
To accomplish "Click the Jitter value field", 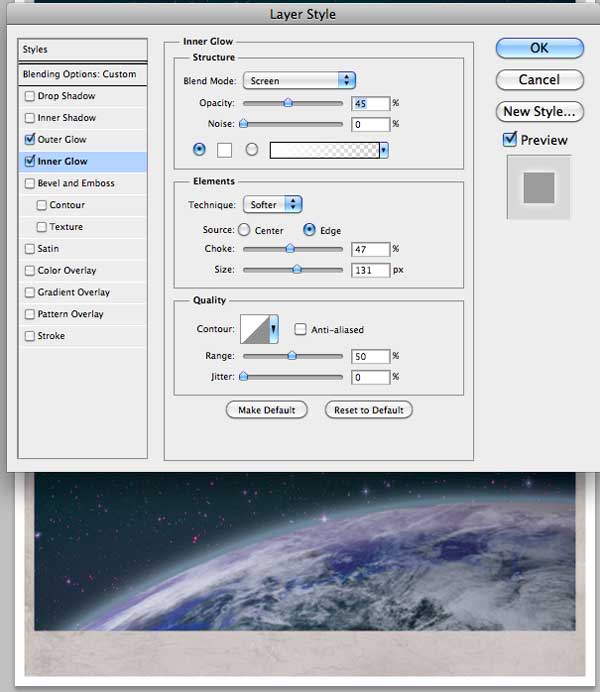I will click(x=371, y=377).
